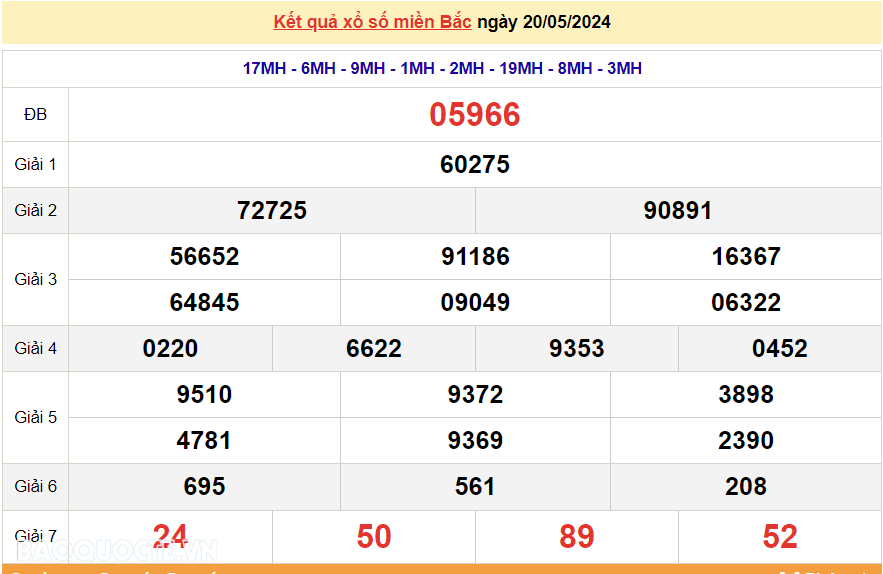
Task: Select fourth prize number 6622
Action: 374,348
